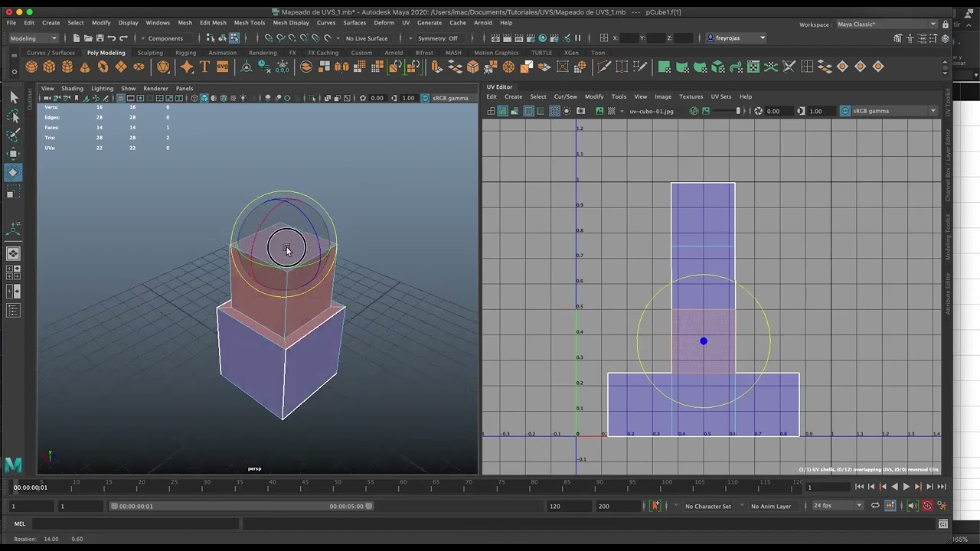Open viewport Shading menu
The image size is (980, 551).
pos(72,88)
